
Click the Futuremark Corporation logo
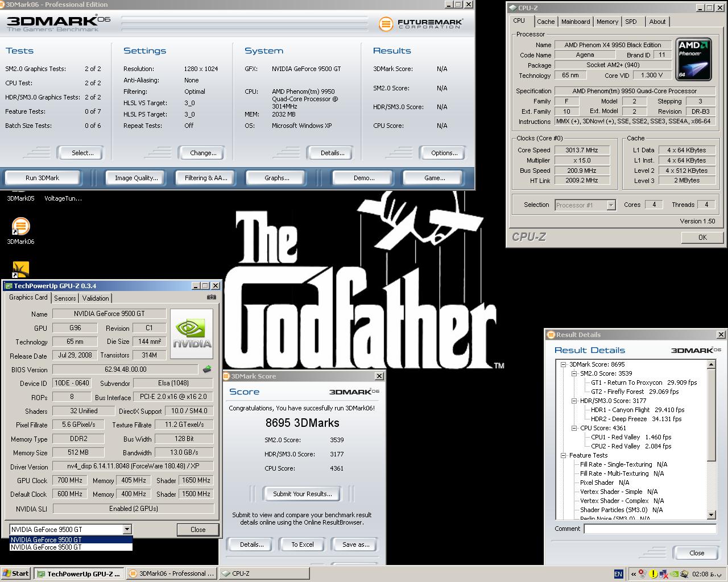coord(420,24)
